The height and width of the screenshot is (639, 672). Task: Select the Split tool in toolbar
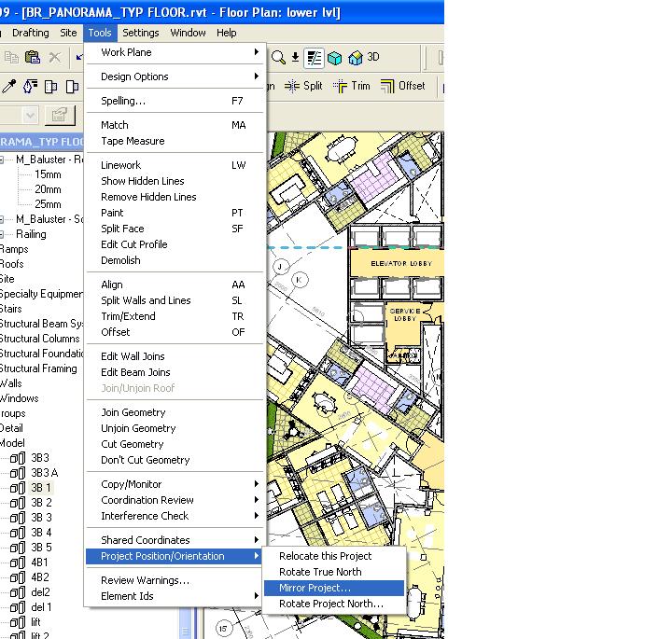click(x=303, y=86)
